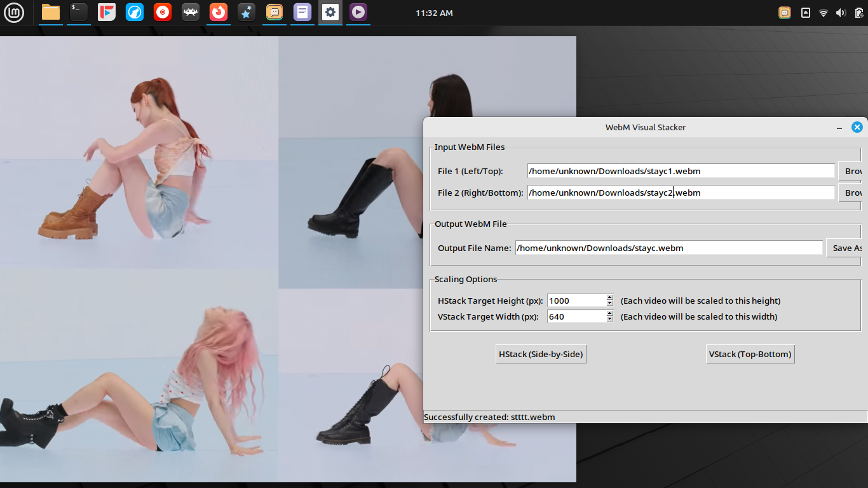
Task: Click the HStack (Side-by-Side) button
Action: click(541, 354)
